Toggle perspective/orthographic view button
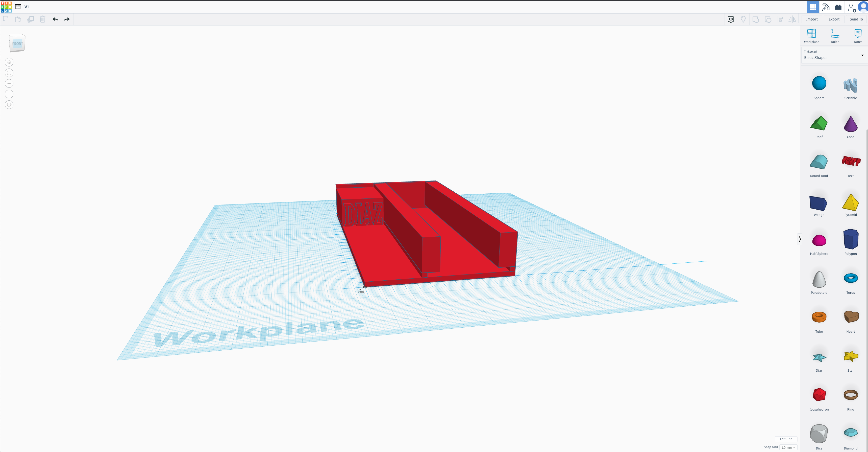The width and height of the screenshot is (868, 452). coord(9,105)
